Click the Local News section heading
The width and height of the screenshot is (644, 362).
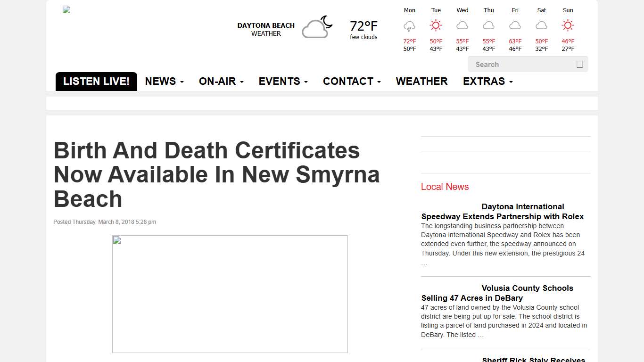pyautogui.click(x=445, y=187)
